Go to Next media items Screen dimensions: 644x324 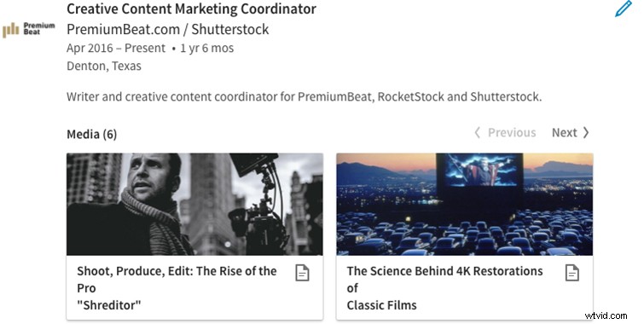coord(571,133)
